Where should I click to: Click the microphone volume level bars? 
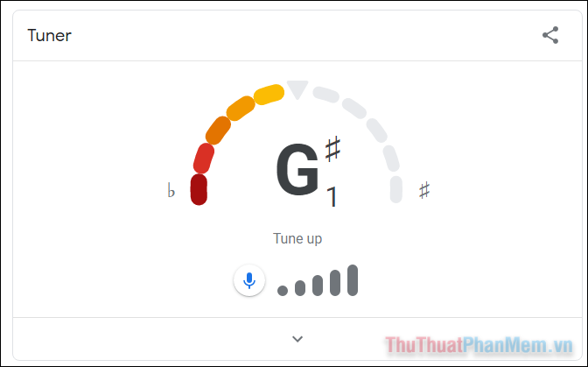[318, 281]
